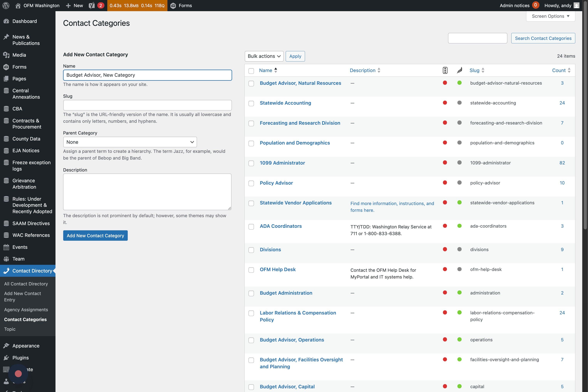588x392 pixels.
Task: Click the WordPress logo icon
Action: click(x=6, y=6)
